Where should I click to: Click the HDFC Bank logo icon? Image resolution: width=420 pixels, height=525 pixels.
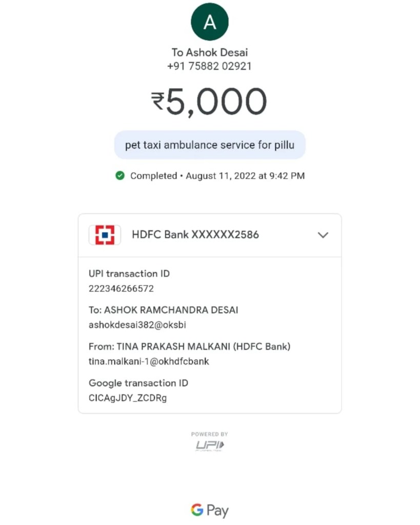(105, 235)
